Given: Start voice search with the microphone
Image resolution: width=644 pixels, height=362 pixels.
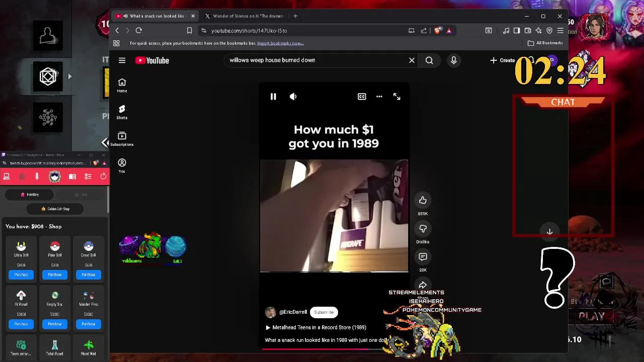Looking at the screenshot, I should [x=453, y=60].
